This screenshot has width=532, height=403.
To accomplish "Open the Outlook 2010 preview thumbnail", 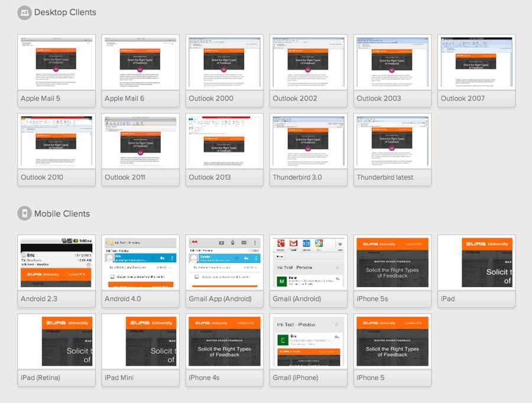I will point(56,141).
